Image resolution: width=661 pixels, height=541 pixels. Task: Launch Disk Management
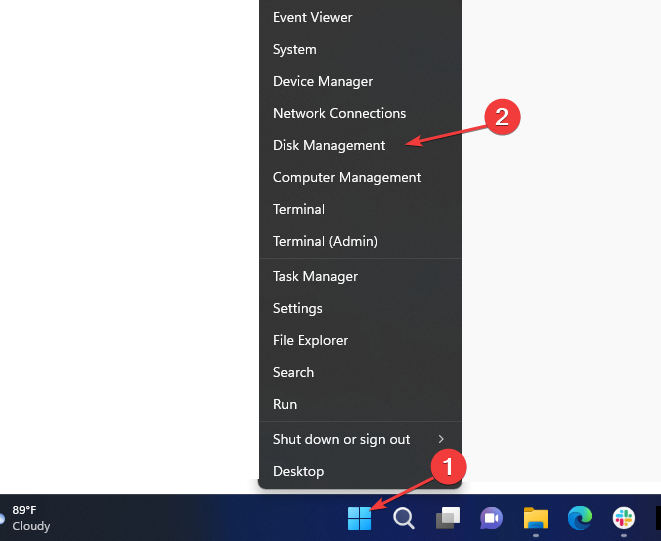point(360,145)
